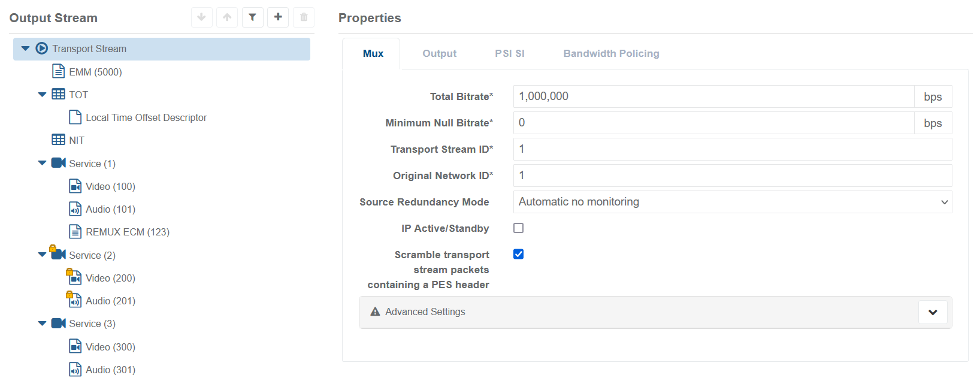Click the filter funnel icon in Output Stream
Image resolution: width=980 pixels, height=390 pixels.
pos(252,17)
